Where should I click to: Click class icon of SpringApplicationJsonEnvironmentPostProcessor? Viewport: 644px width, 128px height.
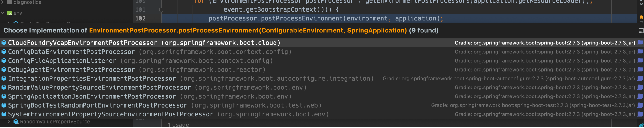4,96
